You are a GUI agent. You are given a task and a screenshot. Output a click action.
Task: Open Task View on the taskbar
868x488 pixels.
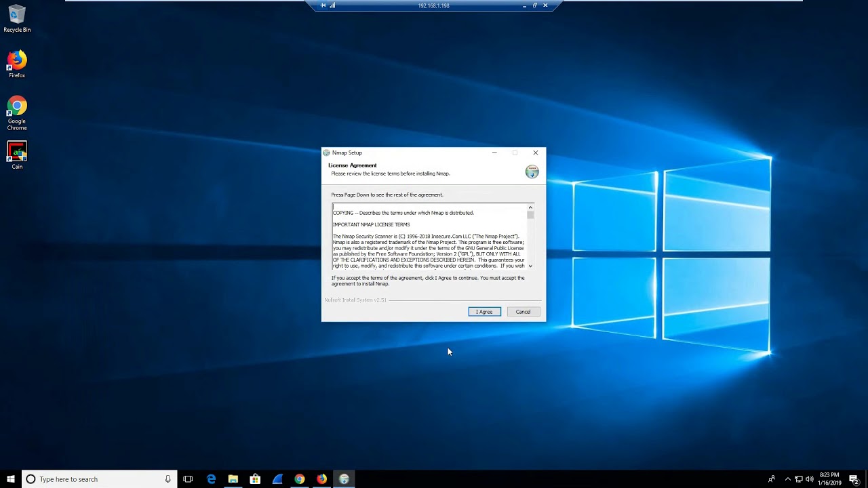tap(188, 479)
